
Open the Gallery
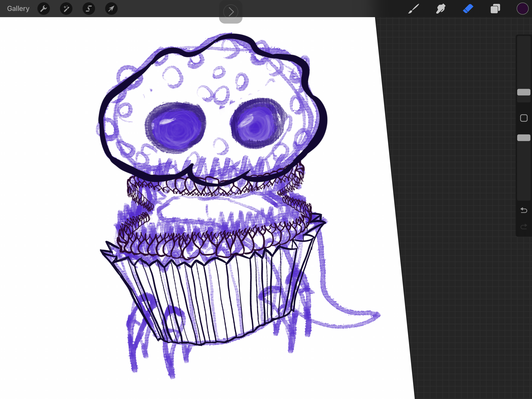click(x=18, y=9)
